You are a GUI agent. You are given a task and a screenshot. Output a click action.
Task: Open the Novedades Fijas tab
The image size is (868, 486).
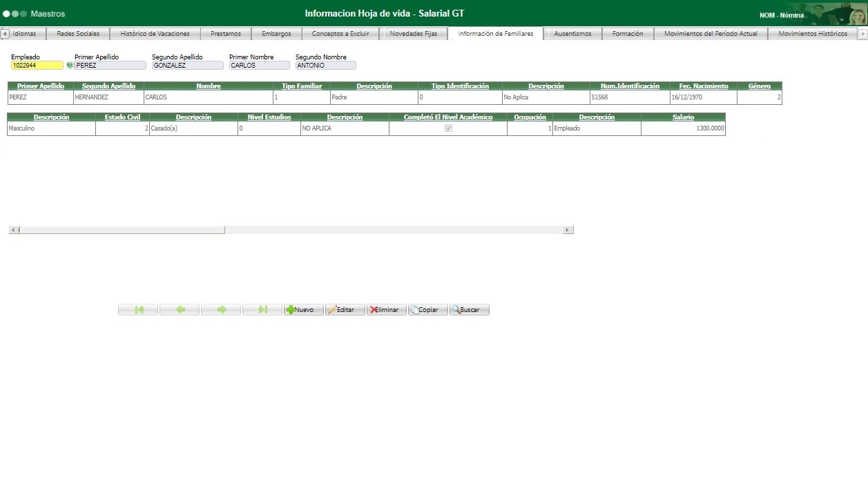414,33
